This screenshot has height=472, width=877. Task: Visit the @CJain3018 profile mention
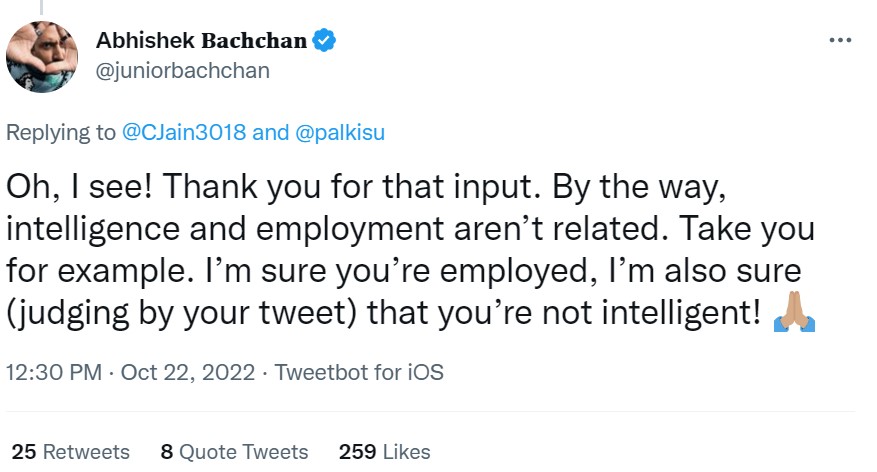click(x=184, y=133)
